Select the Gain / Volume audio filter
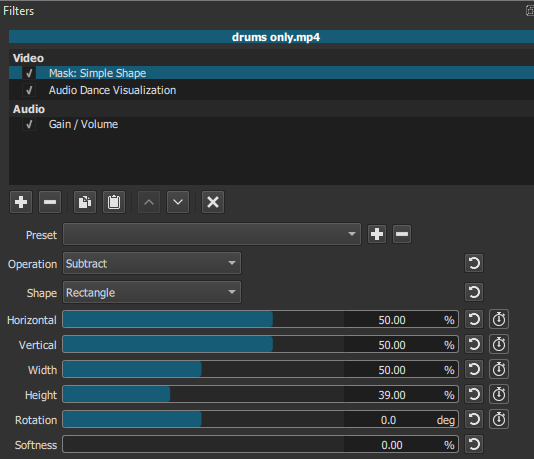This screenshot has width=534, height=459. click(x=83, y=124)
